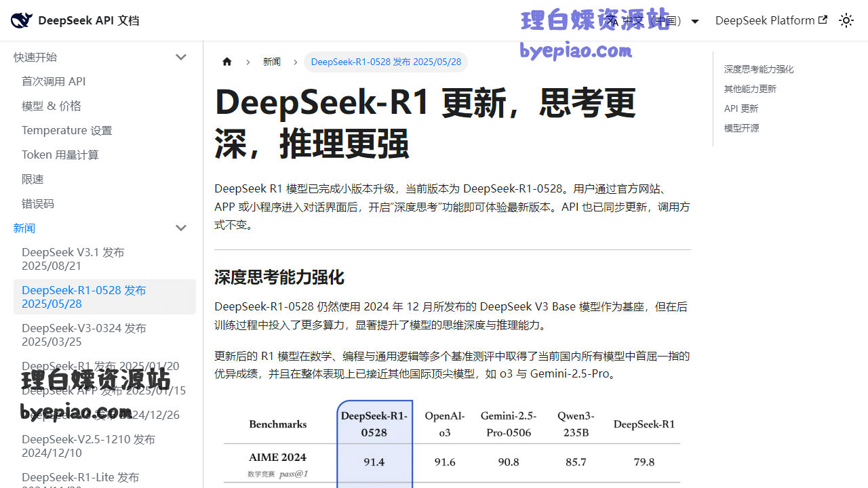Open the 快速开始 sidebar category
This screenshot has height=488, width=868.
(x=35, y=57)
